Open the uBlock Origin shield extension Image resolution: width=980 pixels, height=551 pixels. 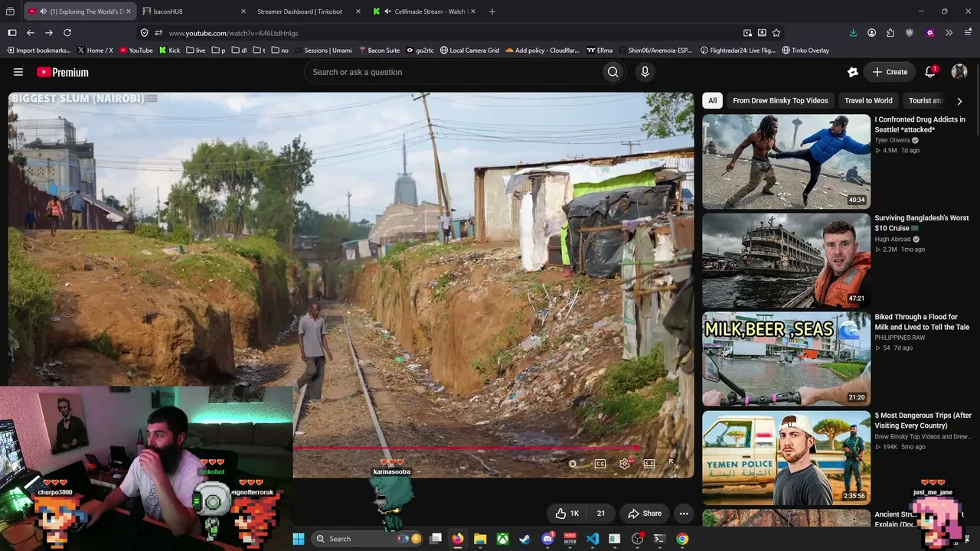[x=910, y=33]
